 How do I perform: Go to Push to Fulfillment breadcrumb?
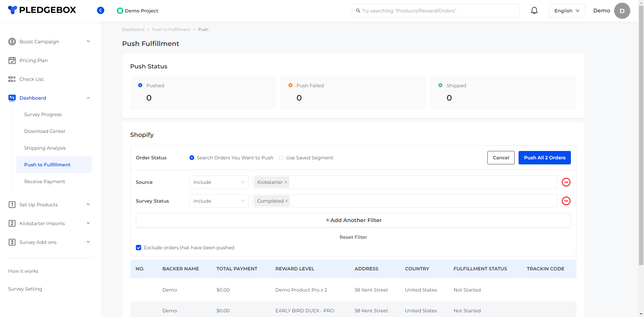click(x=171, y=30)
